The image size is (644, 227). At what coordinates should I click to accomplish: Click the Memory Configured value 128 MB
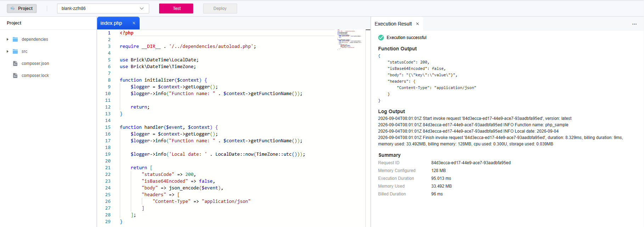tap(438, 171)
